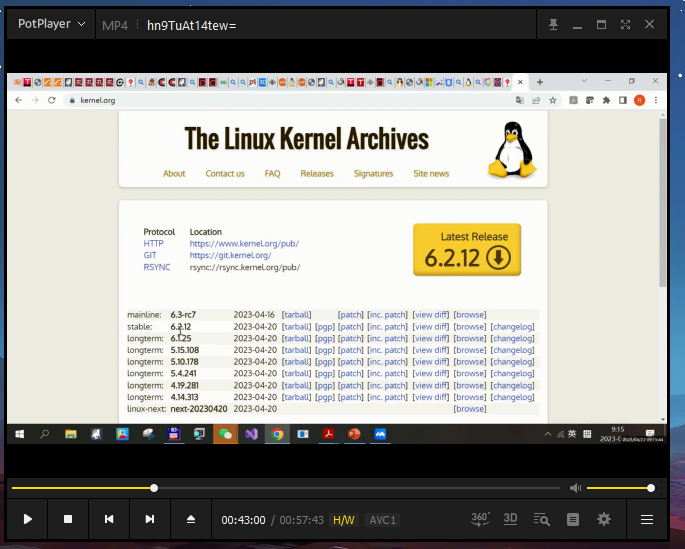
Task: Skip to next track
Action: coord(149,519)
